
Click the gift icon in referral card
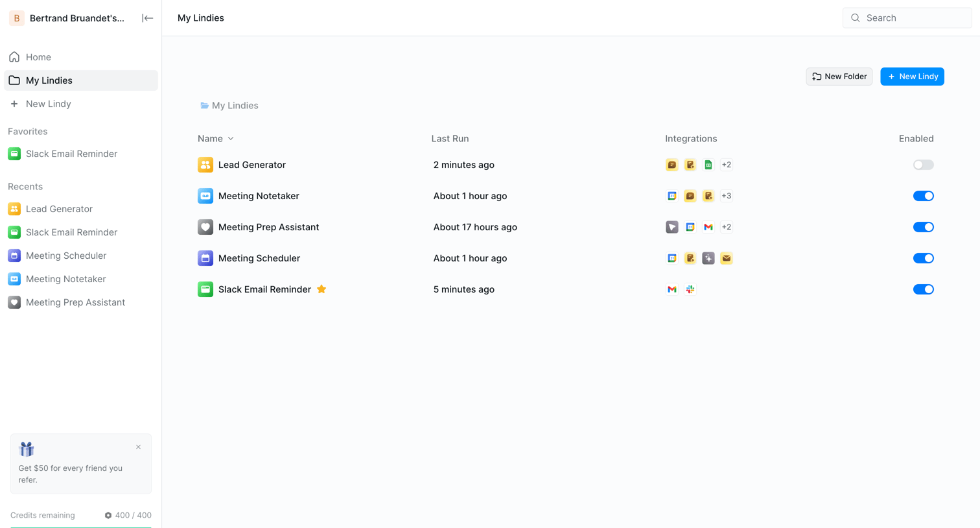(x=27, y=449)
